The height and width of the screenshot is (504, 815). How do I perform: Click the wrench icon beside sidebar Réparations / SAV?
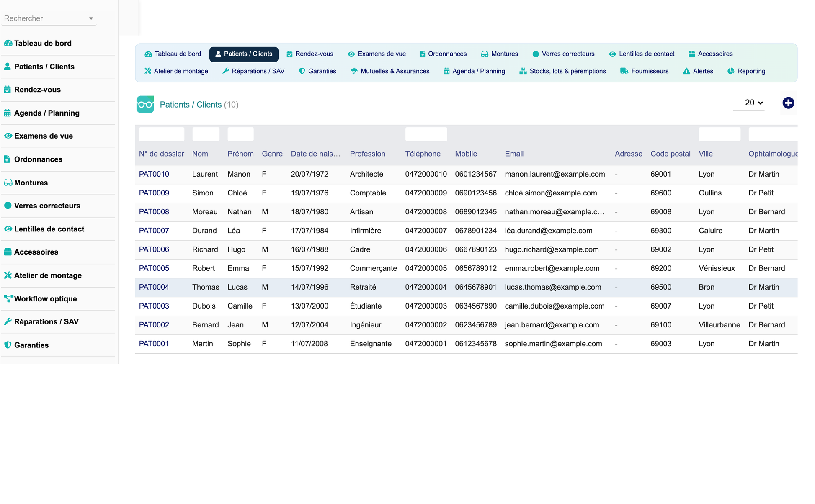8,321
